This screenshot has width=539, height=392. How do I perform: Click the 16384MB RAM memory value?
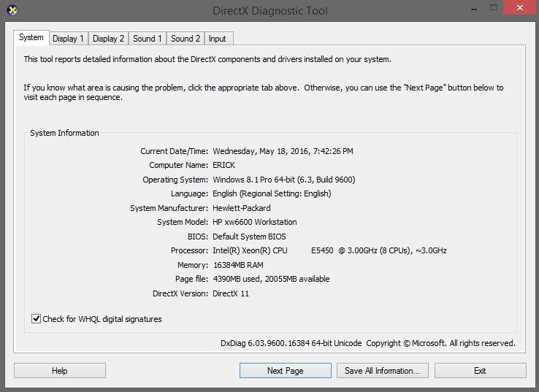coord(237,265)
